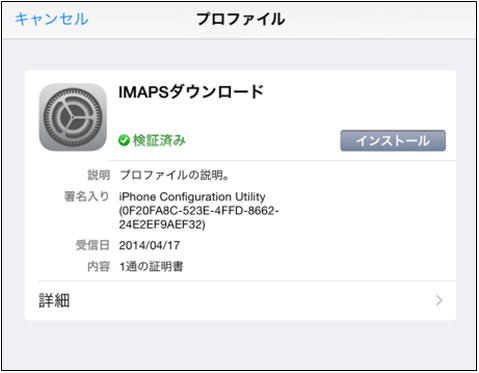
Task: Click the 内容 label
Action: coord(98,266)
